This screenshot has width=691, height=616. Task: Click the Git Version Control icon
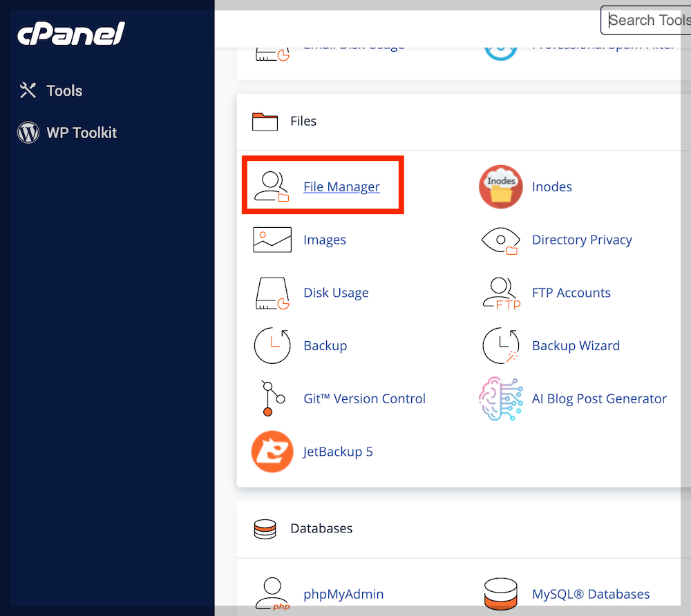point(272,398)
